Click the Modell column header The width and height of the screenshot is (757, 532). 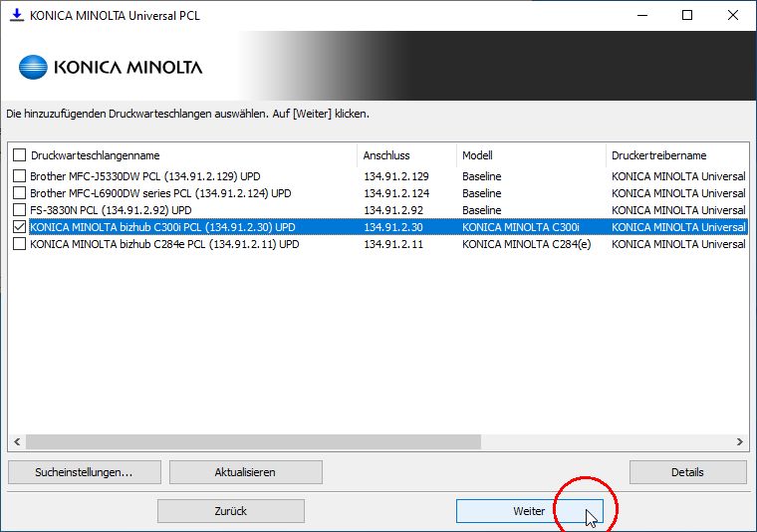click(477, 155)
